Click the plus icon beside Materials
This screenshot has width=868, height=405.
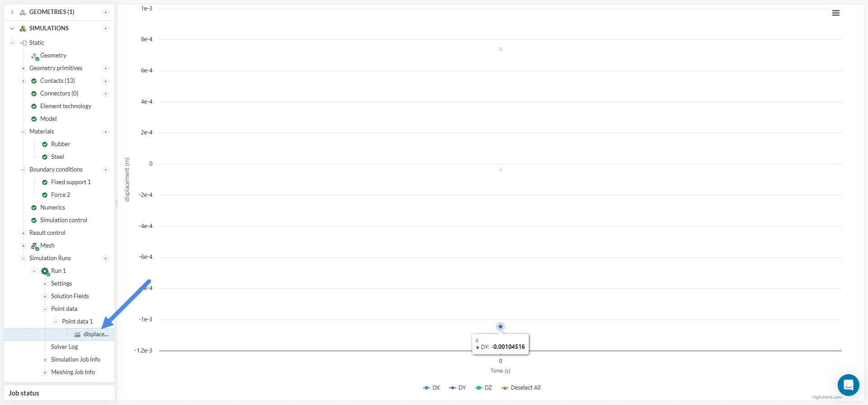[x=105, y=132]
